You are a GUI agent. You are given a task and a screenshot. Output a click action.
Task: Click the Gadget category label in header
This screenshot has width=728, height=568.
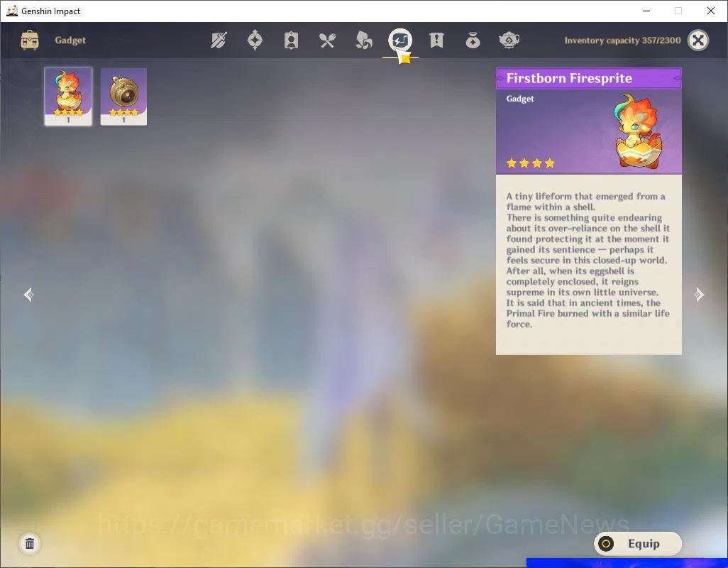coord(70,40)
